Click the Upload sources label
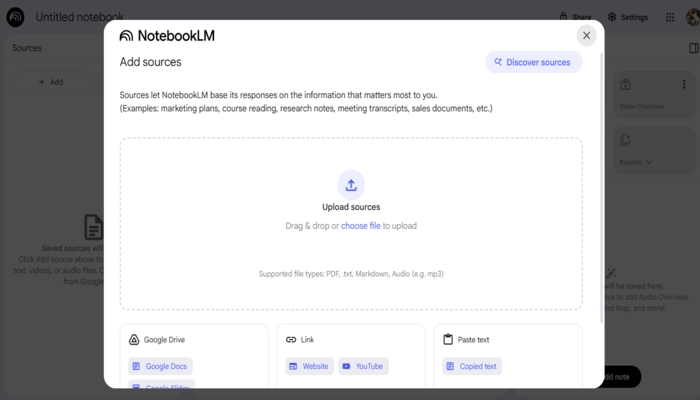 coord(351,207)
